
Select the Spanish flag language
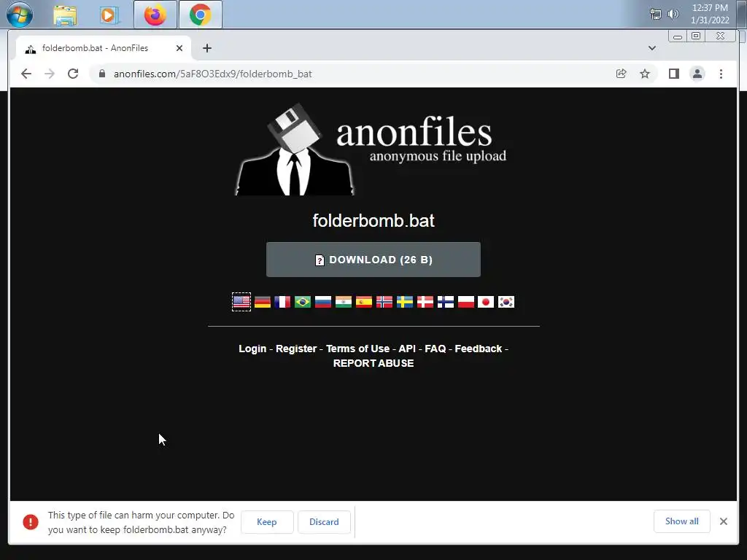click(x=364, y=302)
